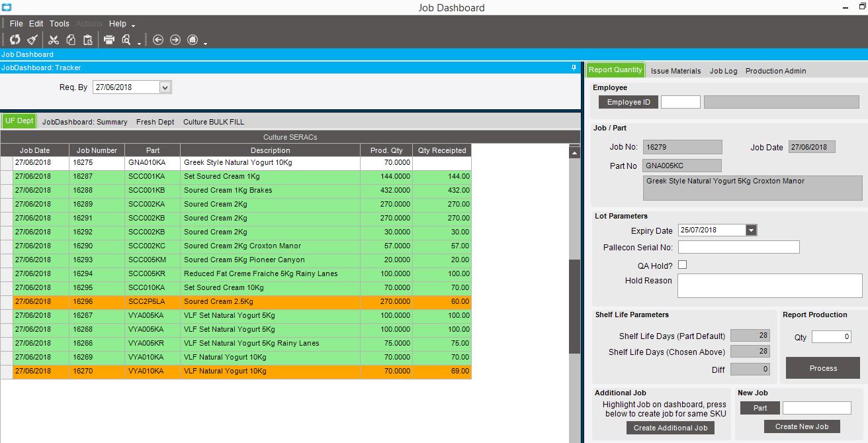Click the Refresh icon in the toolbar
Screen dimensions: 868x443
click(x=15, y=40)
